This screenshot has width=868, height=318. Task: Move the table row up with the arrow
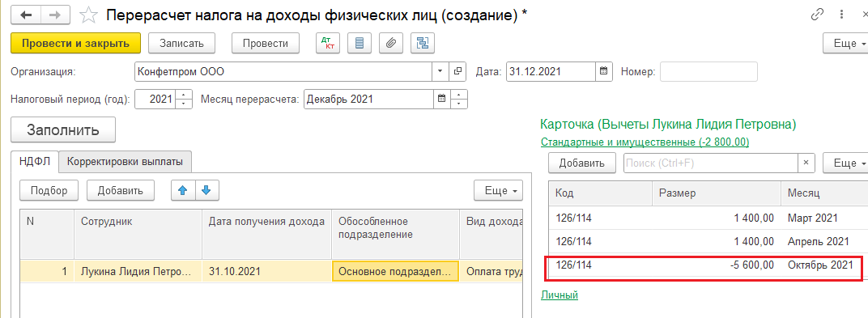pyautogui.click(x=182, y=190)
